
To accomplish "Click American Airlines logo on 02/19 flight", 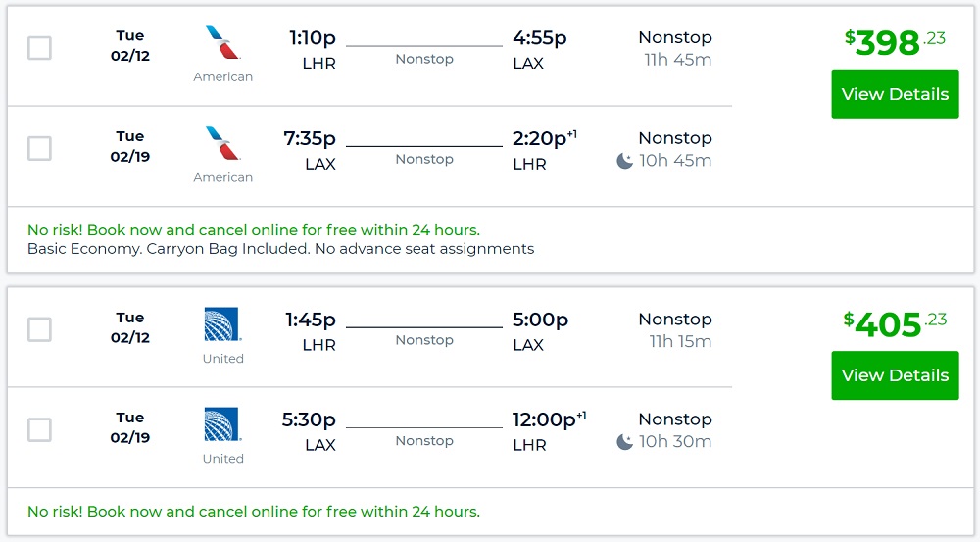I will (x=222, y=144).
